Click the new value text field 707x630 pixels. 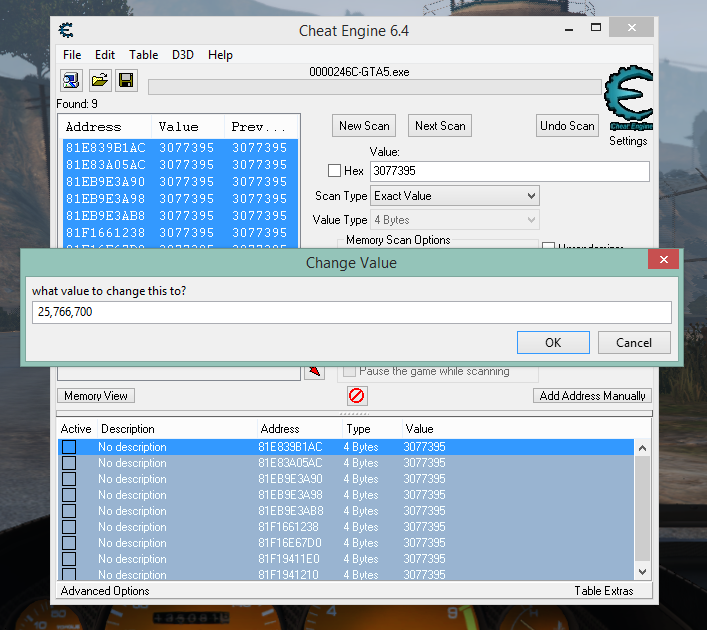(351, 313)
